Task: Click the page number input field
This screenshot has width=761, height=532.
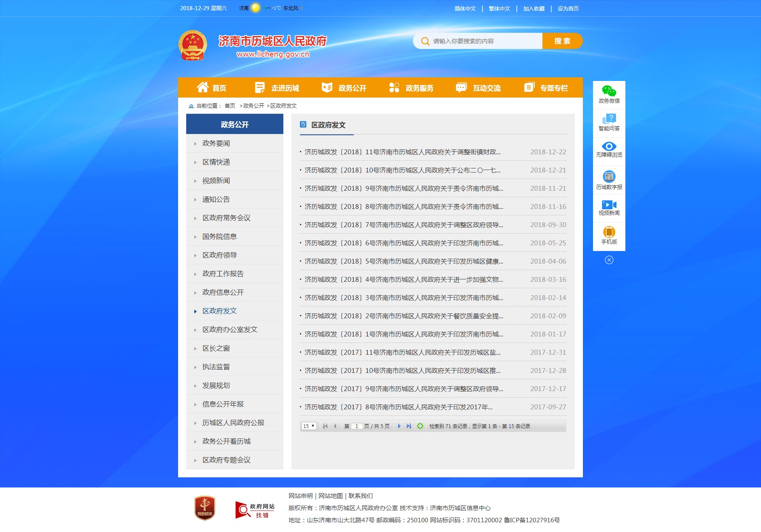Action: [357, 426]
